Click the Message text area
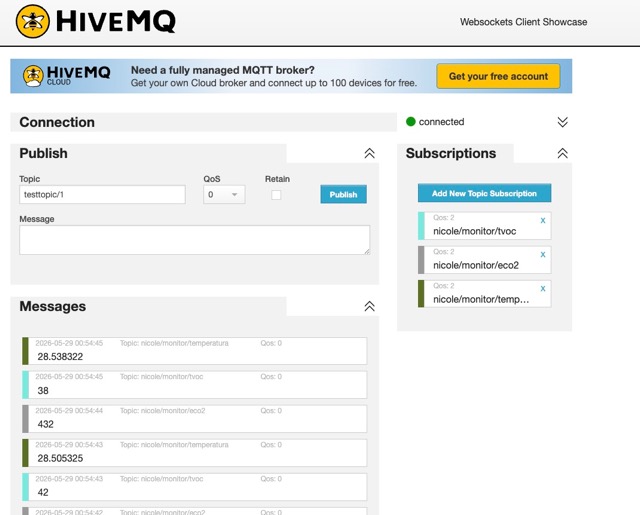 pyautogui.click(x=194, y=240)
